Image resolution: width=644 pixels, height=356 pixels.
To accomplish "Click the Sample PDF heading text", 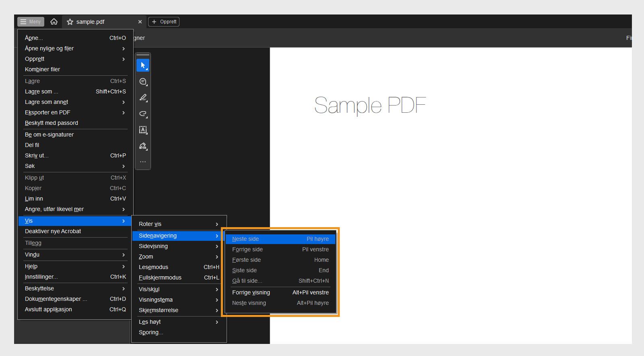I will [370, 106].
